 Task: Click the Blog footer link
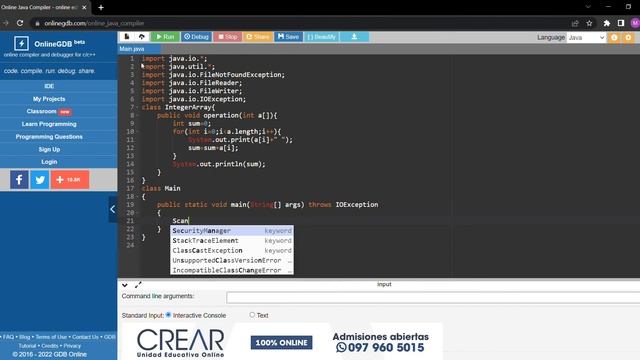pos(24,337)
